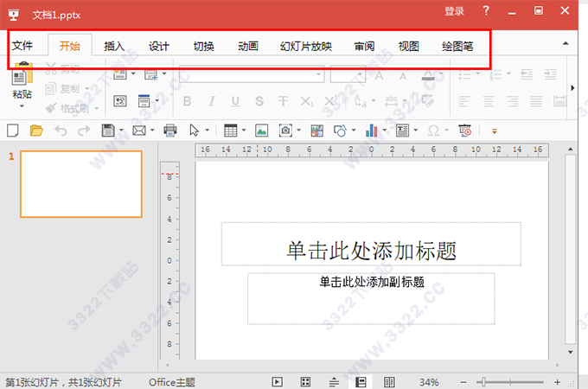Click the save floppy disk icon
This screenshot has height=389, width=588.
[x=108, y=131]
